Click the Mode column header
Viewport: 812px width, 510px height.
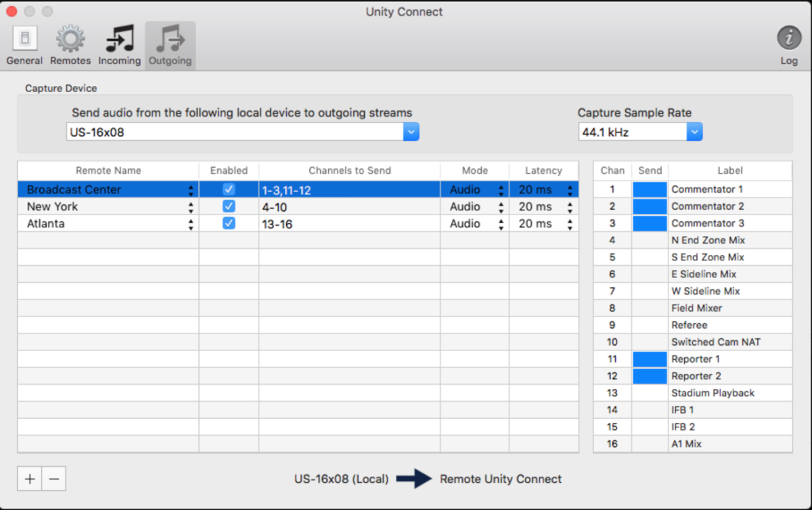475,170
